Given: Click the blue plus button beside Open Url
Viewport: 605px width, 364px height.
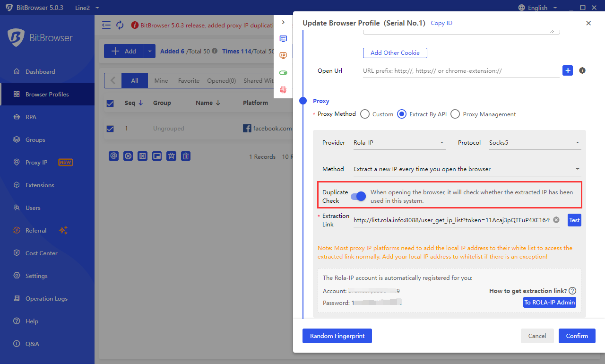Looking at the screenshot, I should tap(568, 70).
